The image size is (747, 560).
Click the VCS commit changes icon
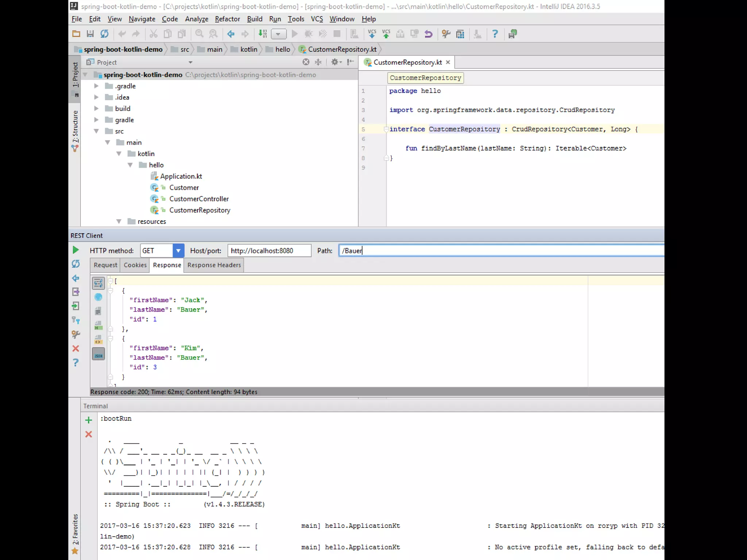386,34
